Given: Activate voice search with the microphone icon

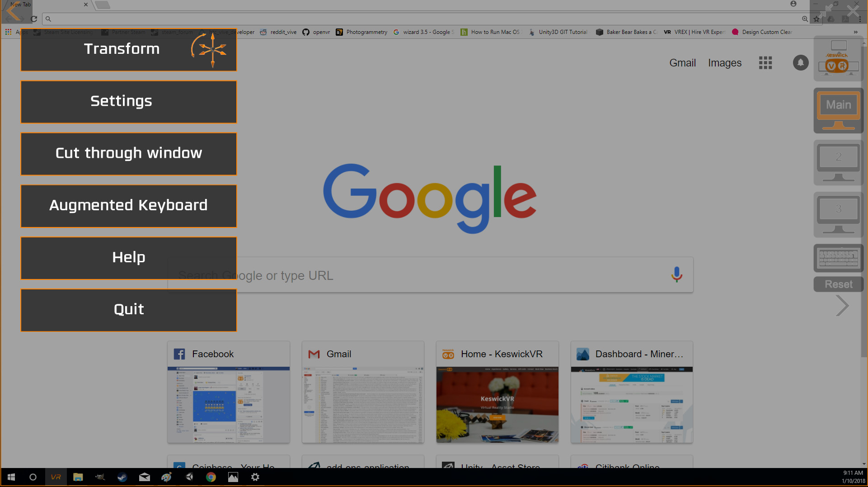Looking at the screenshot, I should pos(676,274).
